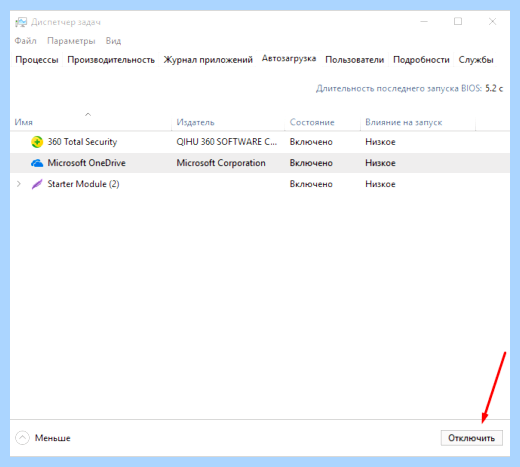Screen dimensions: 520x467
Task: Click the Starter Module feather icon
Action: pyautogui.click(x=37, y=184)
